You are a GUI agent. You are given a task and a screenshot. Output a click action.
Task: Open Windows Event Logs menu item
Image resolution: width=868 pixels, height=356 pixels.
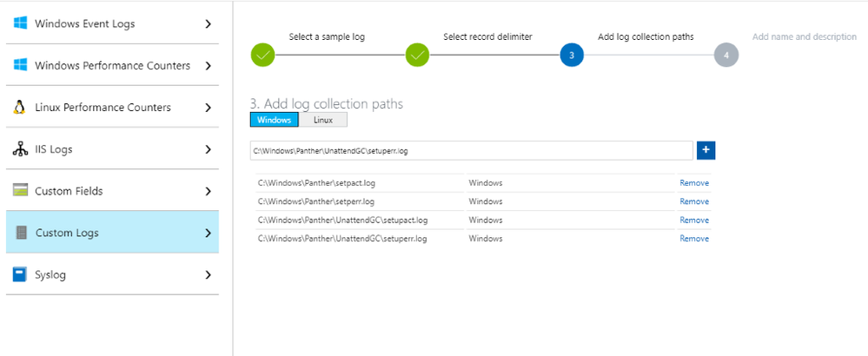click(112, 23)
